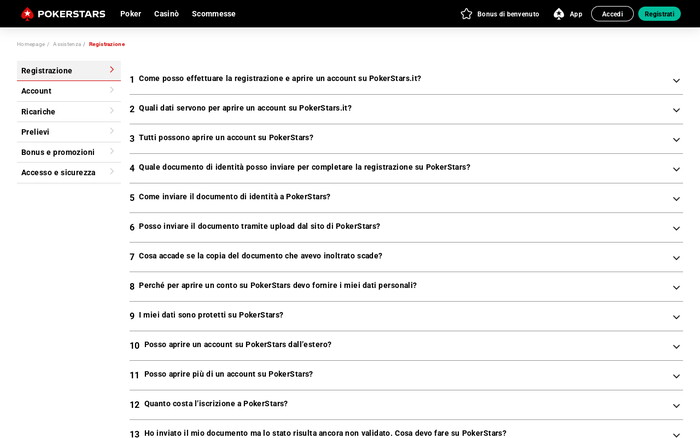Click arrow next to Registrazione sidebar item

112,70
